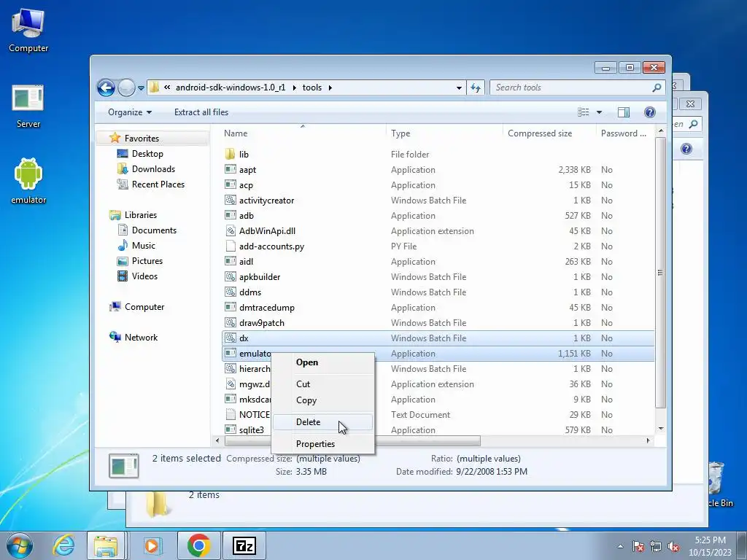The width and height of the screenshot is (747, 560).
Task: Select the aidl application icon
Action: coord(230,261)
